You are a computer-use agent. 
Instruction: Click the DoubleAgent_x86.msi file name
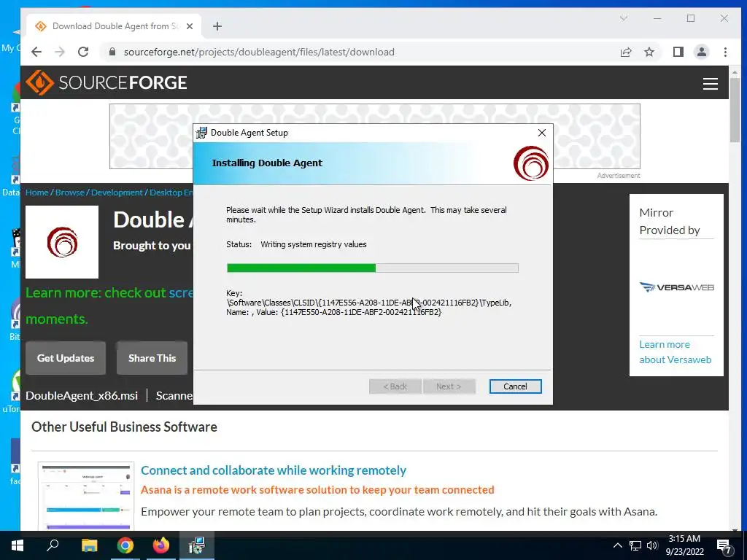(82, 396)
